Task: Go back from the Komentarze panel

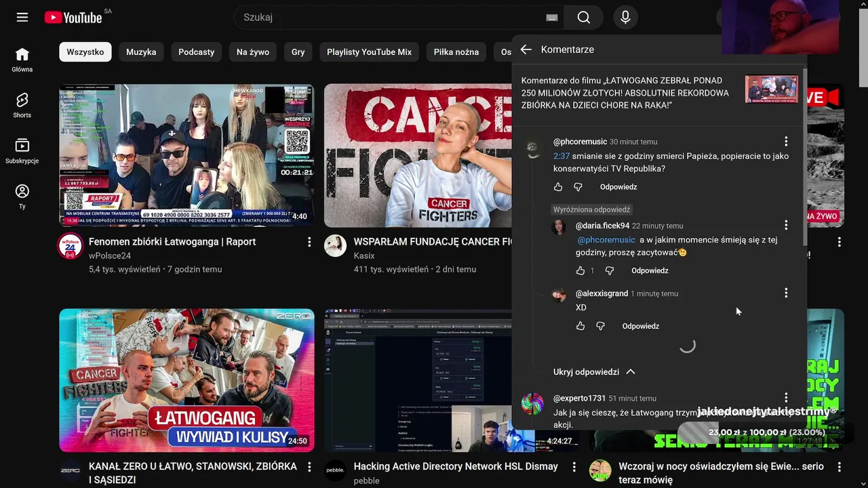Action: (x=526, y=49)
